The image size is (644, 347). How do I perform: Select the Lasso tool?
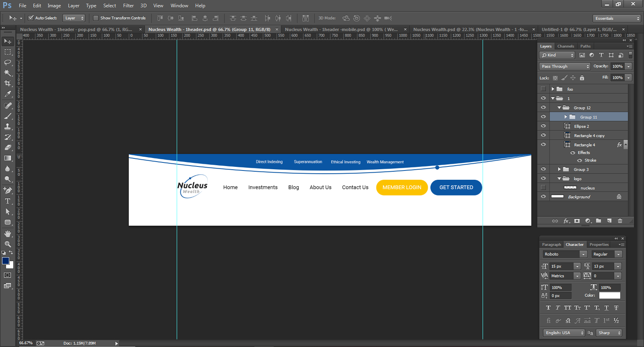coord(8,62)
